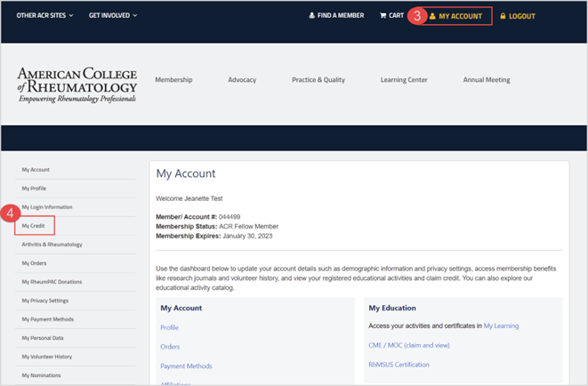Open Arthritis & Rheumatology sidebar item
Screen dimensions: 588x386
click(x=52, y=245)
